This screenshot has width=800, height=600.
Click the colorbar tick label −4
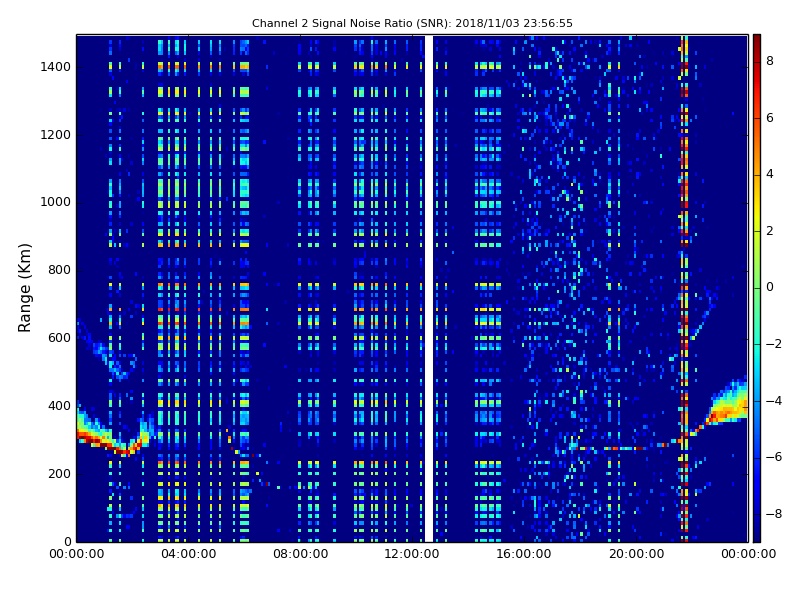(774, 401)
